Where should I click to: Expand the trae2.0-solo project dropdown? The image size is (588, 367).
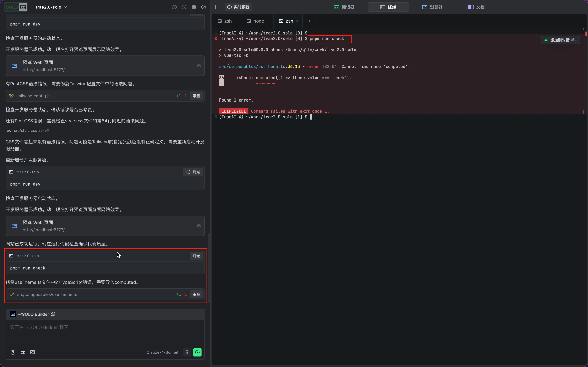(x=66, y=7)
